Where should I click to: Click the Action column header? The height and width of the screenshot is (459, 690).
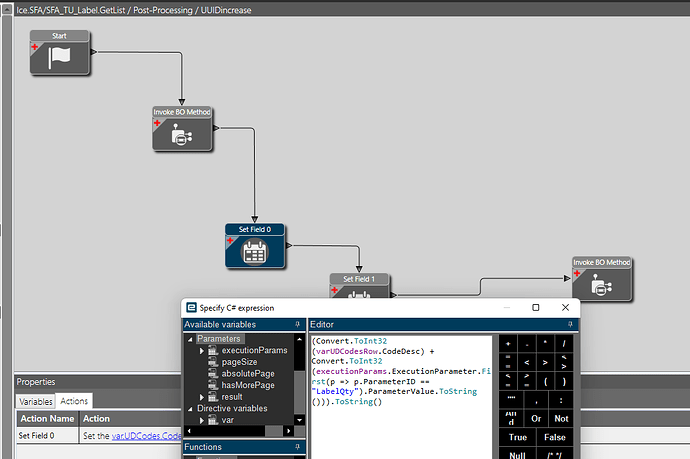(130, 419)
